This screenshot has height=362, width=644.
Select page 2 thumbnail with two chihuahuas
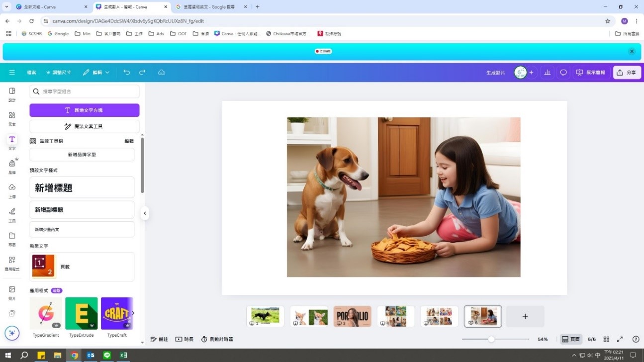click(x=309, y=316)
